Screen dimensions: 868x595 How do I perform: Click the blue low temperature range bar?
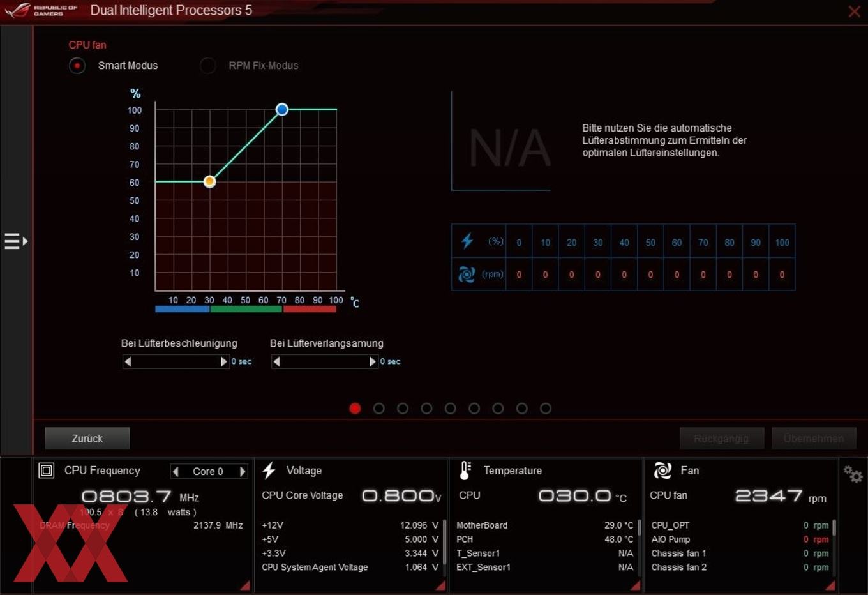pos(182,310)
